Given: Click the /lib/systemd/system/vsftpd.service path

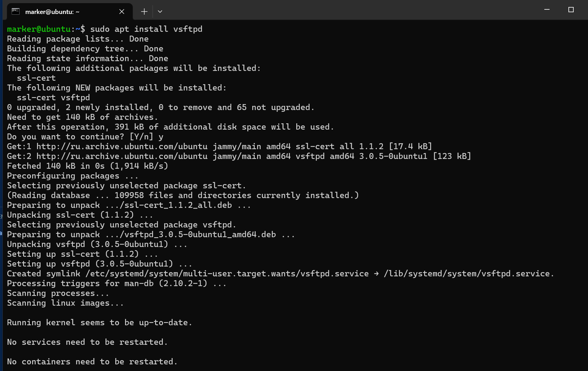Looking at the screenshot, I should click(469, 274).
